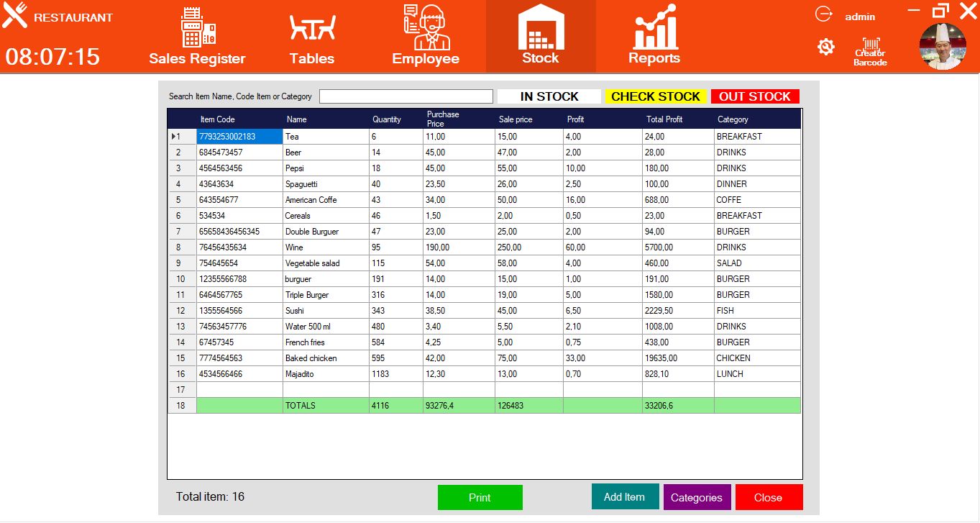
Task: Select the Vegetable salad name cell
Action: [326, 263]
